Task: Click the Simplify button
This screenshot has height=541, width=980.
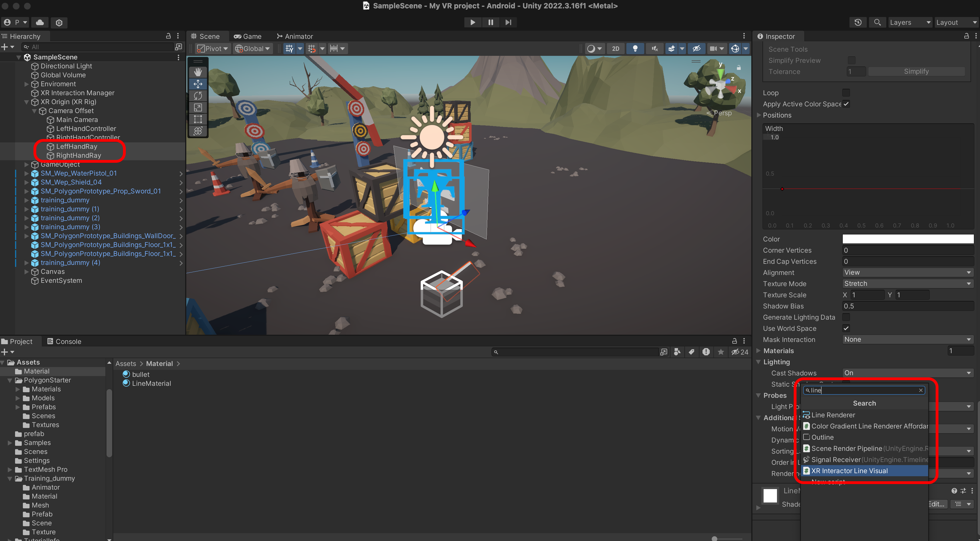Action: pyautogui.click(x=916, y=71)
